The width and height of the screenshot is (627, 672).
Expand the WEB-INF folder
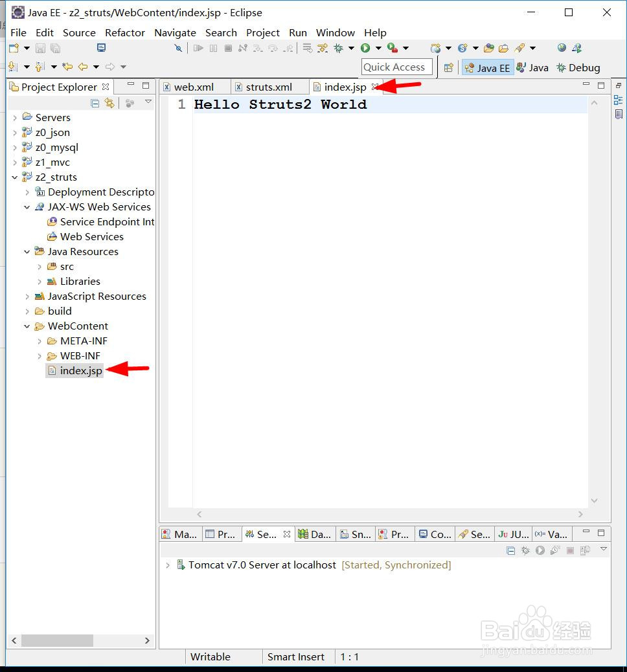[x=40, y=356]
